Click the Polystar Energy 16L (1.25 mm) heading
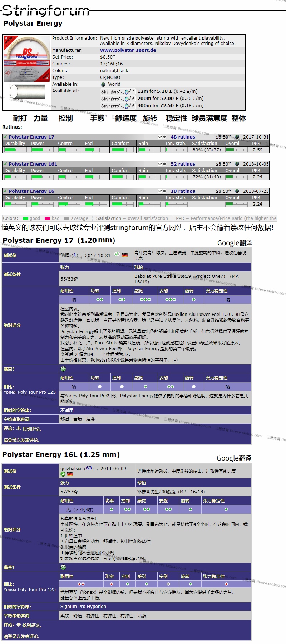This screenshot has height=644, width=286. coord(61,454)
